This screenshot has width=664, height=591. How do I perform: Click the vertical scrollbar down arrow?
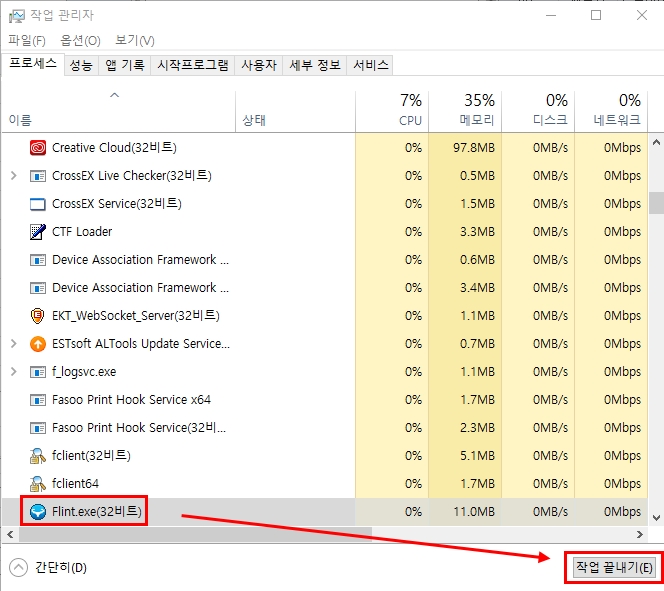656,517
